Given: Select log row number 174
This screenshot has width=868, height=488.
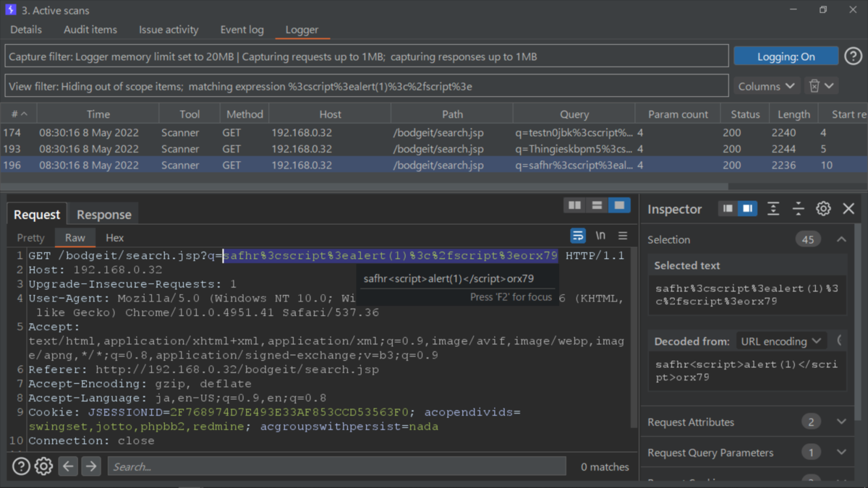Looking at the screenshot, I should tap(434, 133).
